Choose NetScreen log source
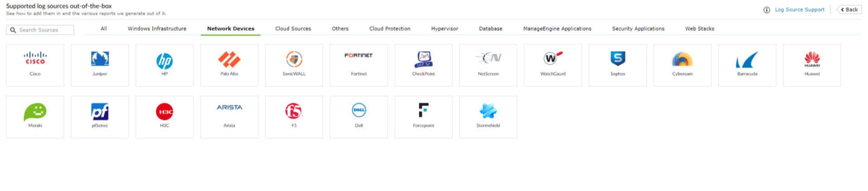Screen dimensions: 868x191 click(488, 65)
